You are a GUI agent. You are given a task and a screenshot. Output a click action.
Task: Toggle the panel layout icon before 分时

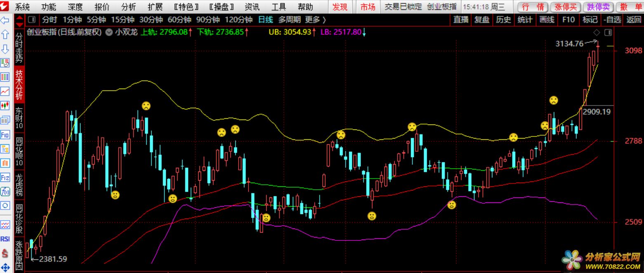(x=32, y=20)
